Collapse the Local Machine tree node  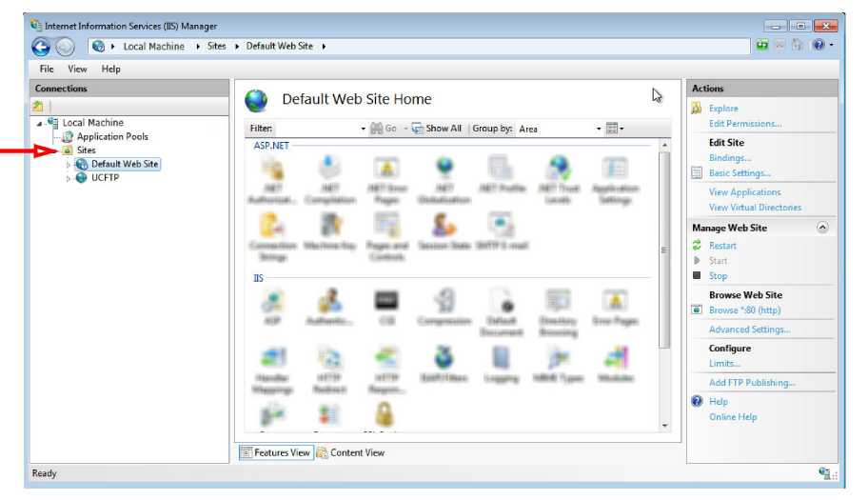point(39,124)
